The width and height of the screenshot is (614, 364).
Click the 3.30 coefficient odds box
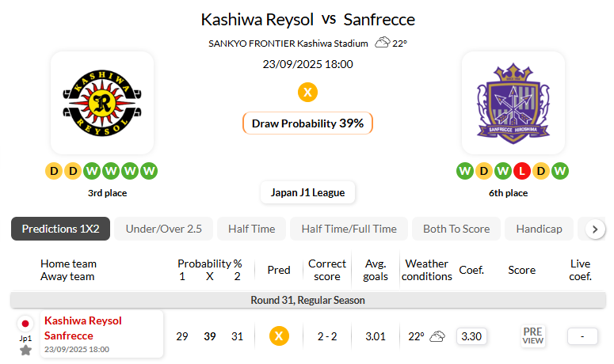pyautogui.click(x=471, y=336)
